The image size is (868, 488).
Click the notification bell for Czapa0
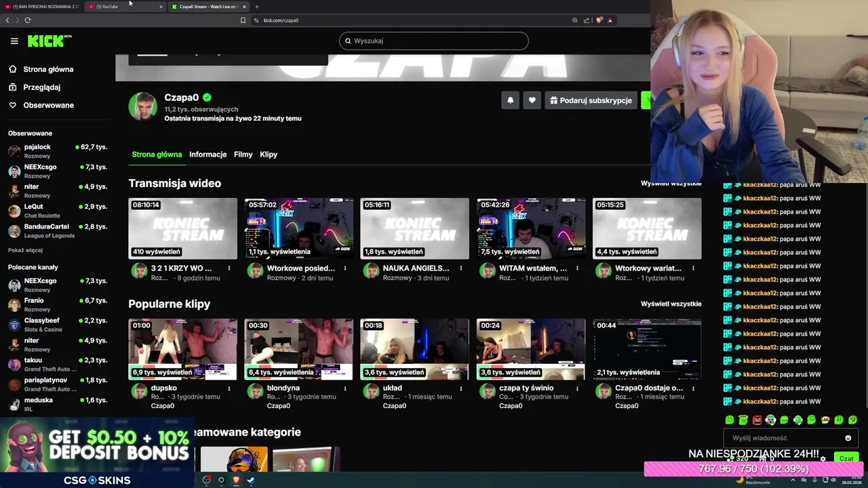tap(511, 100)
